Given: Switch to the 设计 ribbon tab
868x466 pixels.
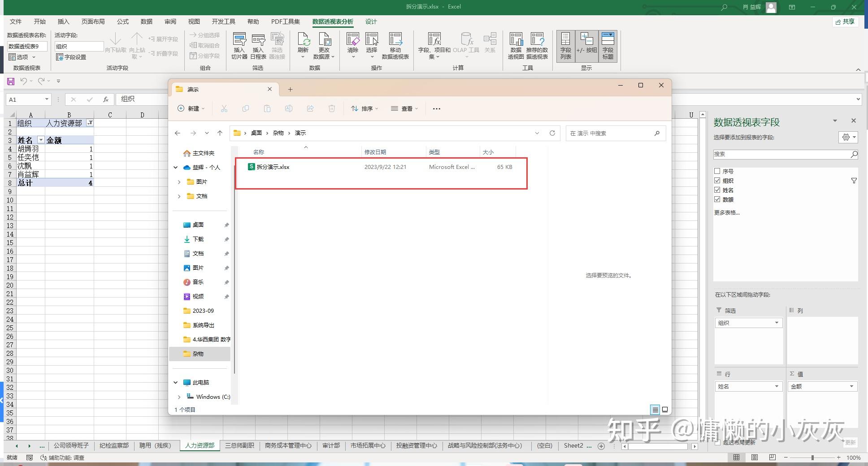Looking at the screenshot, I should coord(370,22).
